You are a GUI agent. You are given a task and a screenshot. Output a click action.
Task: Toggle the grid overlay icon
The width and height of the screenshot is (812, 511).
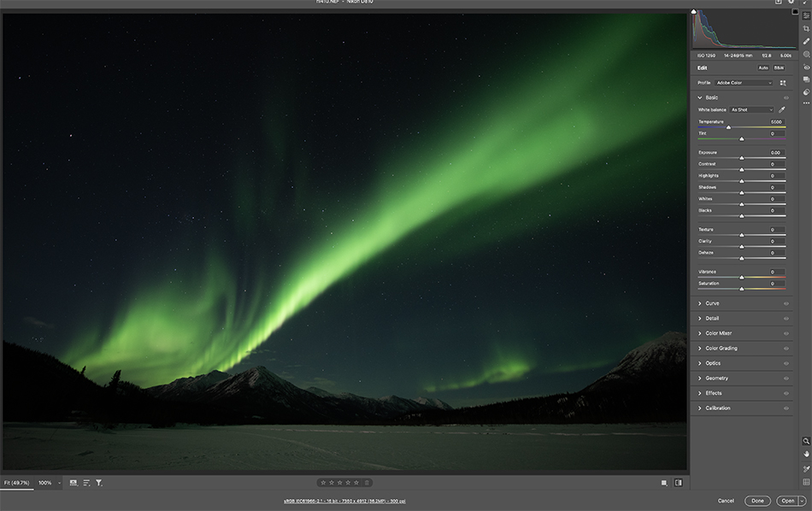806,482
